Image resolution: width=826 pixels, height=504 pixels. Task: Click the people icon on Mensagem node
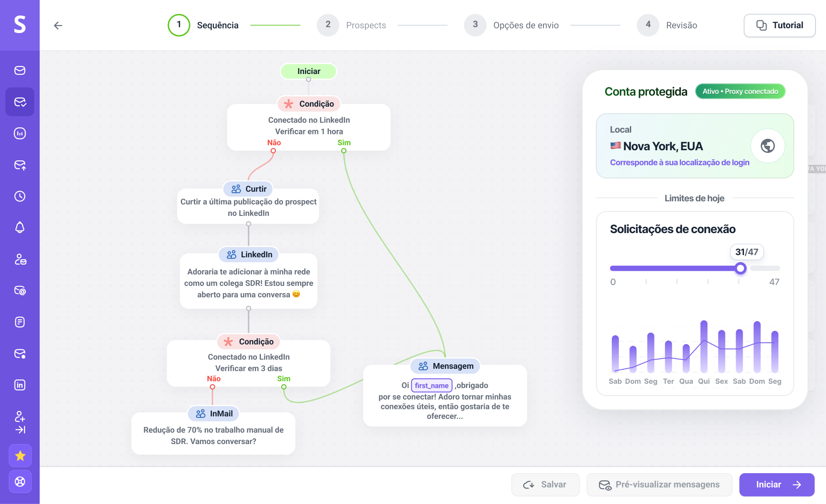423,366
